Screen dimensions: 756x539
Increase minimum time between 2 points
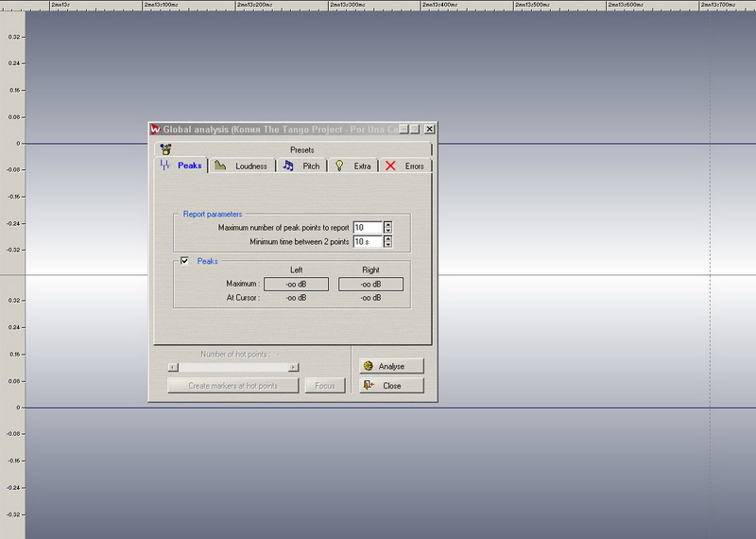[x=388, y=238]
